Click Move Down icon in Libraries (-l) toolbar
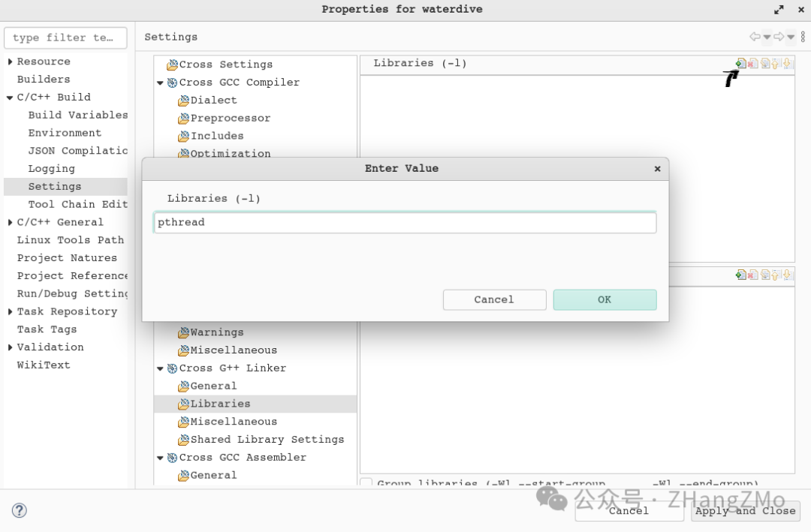The image size is (811, 532). tap(787, 63)
